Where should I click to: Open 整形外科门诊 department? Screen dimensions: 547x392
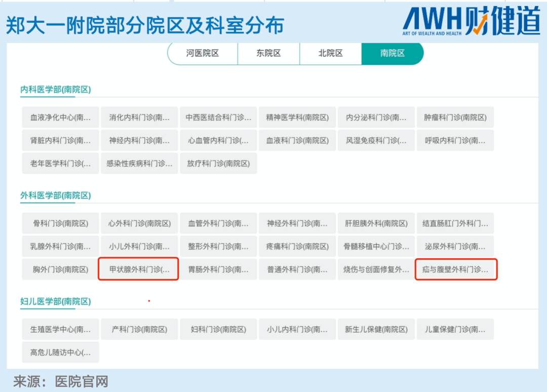[x=218, y=247]
